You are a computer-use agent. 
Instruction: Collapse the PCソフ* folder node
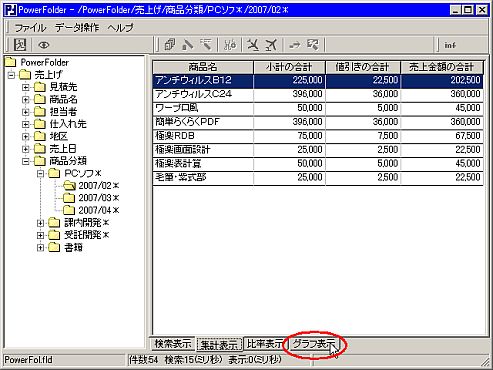coord(40,174)
